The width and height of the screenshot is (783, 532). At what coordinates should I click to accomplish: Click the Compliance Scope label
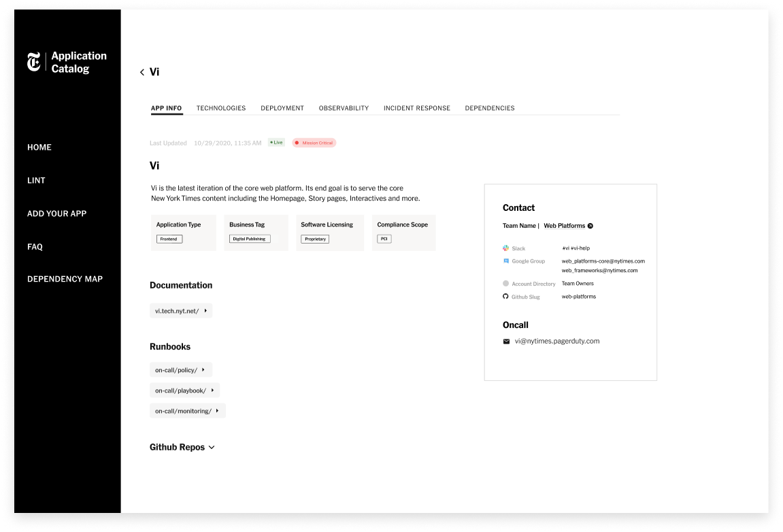point(403,225)
